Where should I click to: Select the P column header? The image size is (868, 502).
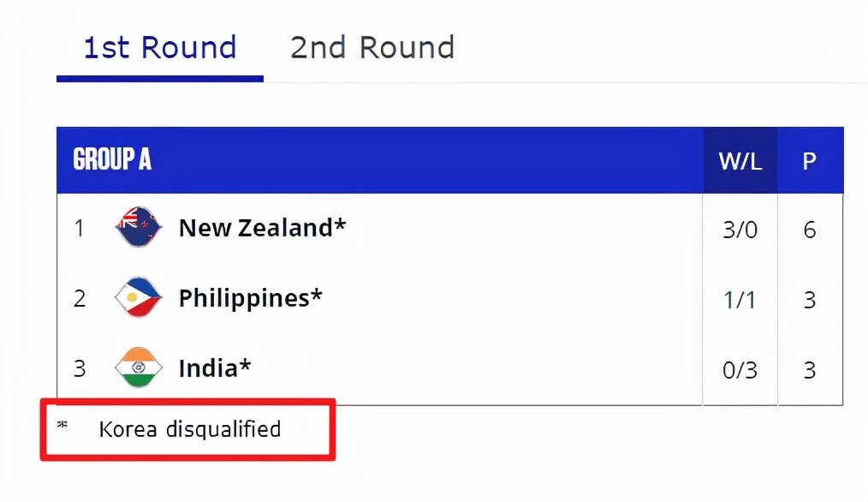(809, 161)
